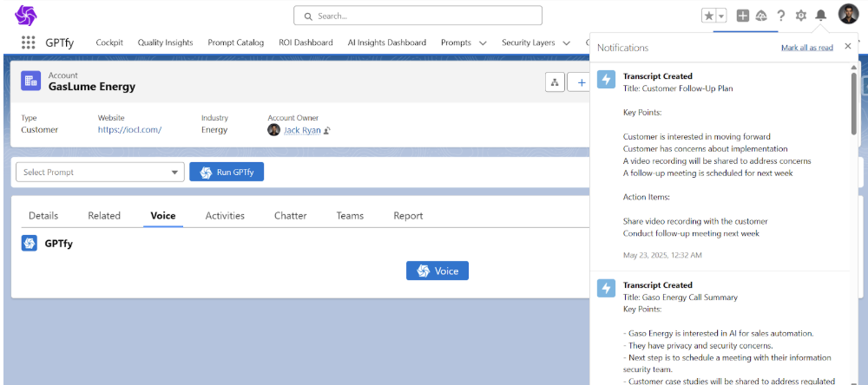Image resolution: width=868 pixels, height=385 pixels.
Task: Switch to the Details tab
Action: coord(43,216)
